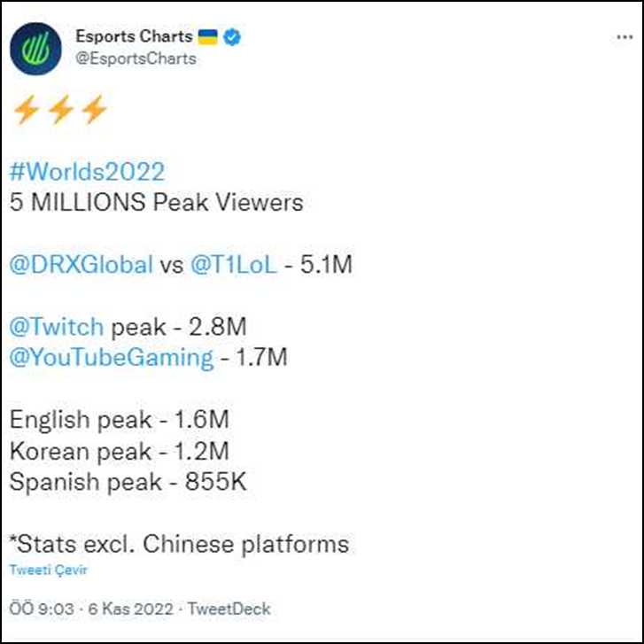The width and height of the screenshot is (644, 644).
Task: Click the "5 MILLIONS Peak Viewers" text
Action: (157, 203)
